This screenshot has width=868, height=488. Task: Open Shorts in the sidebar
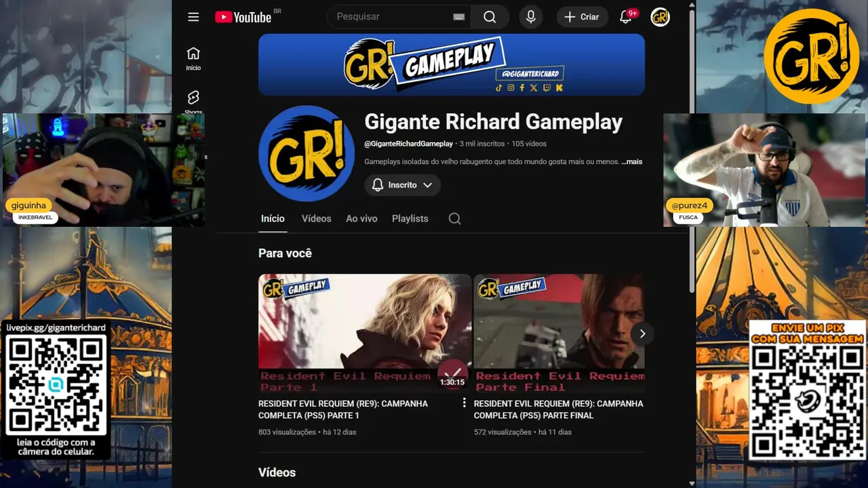[193, 102]
